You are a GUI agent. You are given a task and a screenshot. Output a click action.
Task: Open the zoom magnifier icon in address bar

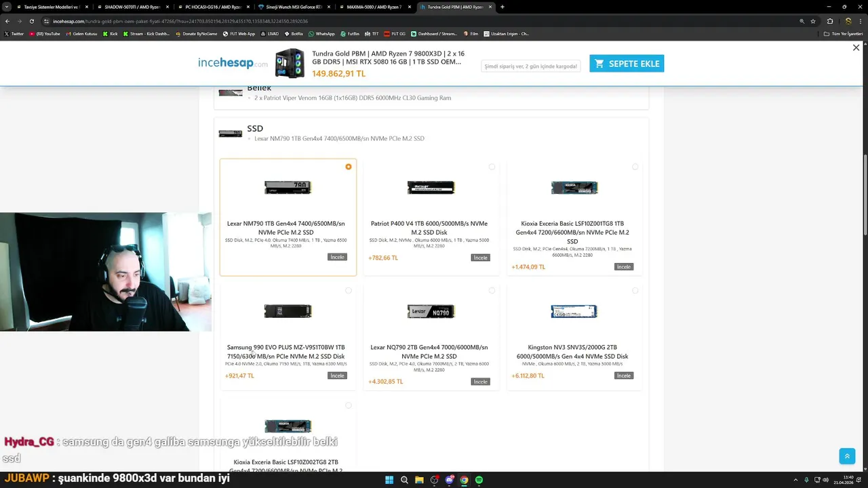(x=802, y=21)
